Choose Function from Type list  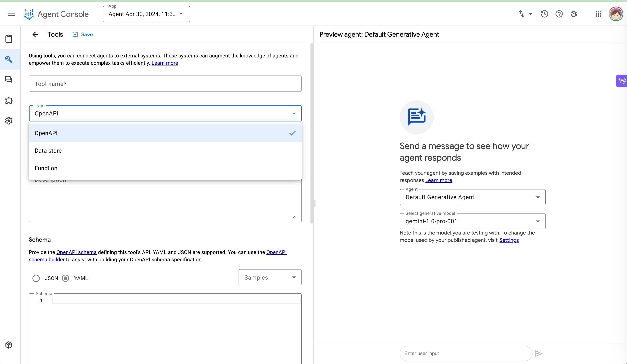(x=46, y=168)
